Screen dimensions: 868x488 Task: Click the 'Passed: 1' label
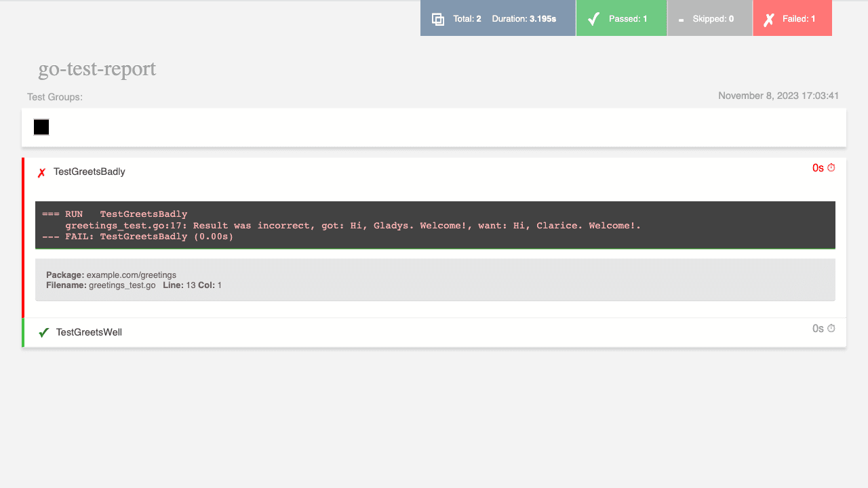[628, 19]
